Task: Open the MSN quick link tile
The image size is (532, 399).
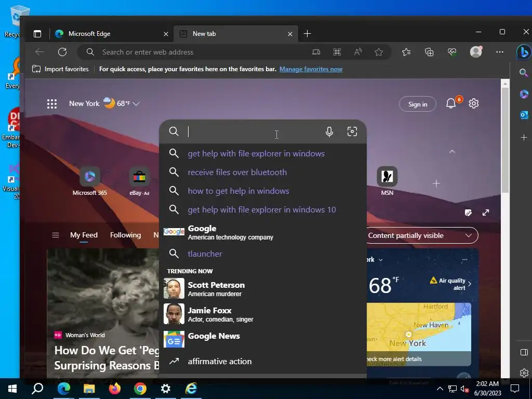Action: 387,181
